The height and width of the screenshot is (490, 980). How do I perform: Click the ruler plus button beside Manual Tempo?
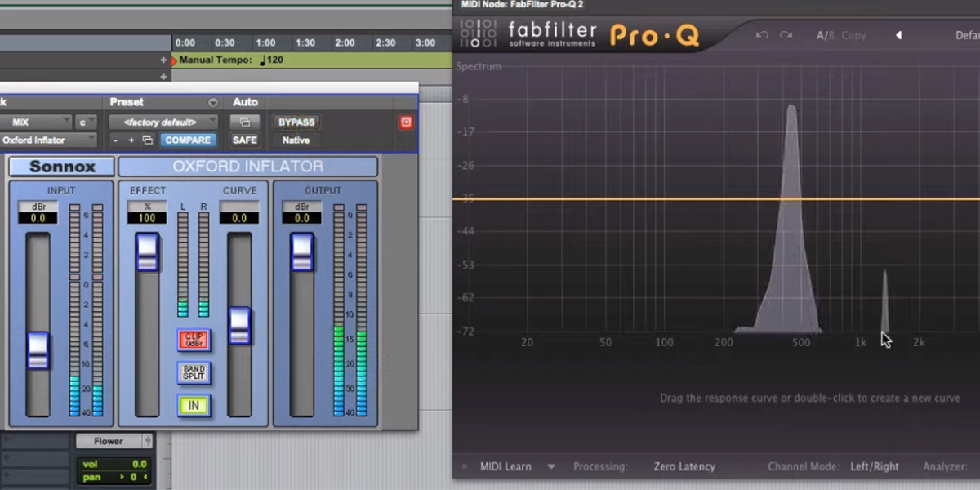(164, 60)
